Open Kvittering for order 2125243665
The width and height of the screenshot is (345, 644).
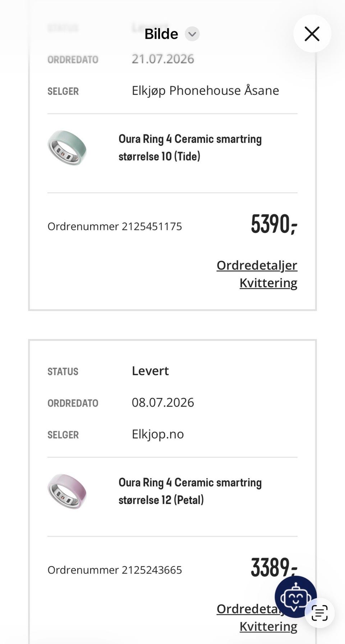click(x=268, y=627)
